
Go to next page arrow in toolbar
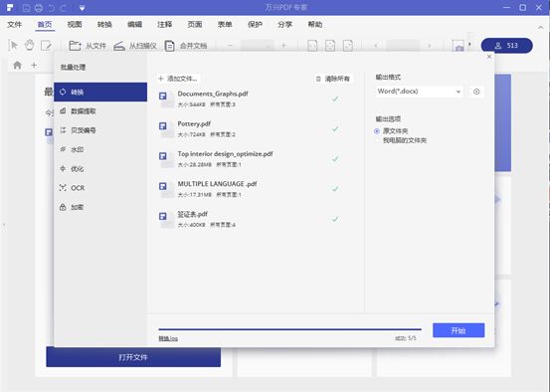429,46
